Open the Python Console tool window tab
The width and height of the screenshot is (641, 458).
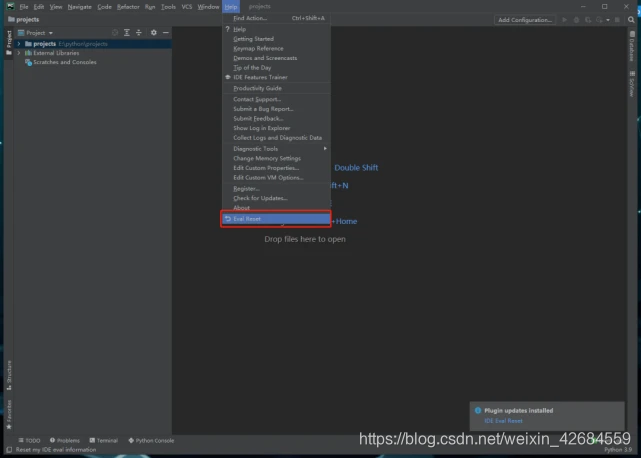pyautogui.click(x=151, y=440)
